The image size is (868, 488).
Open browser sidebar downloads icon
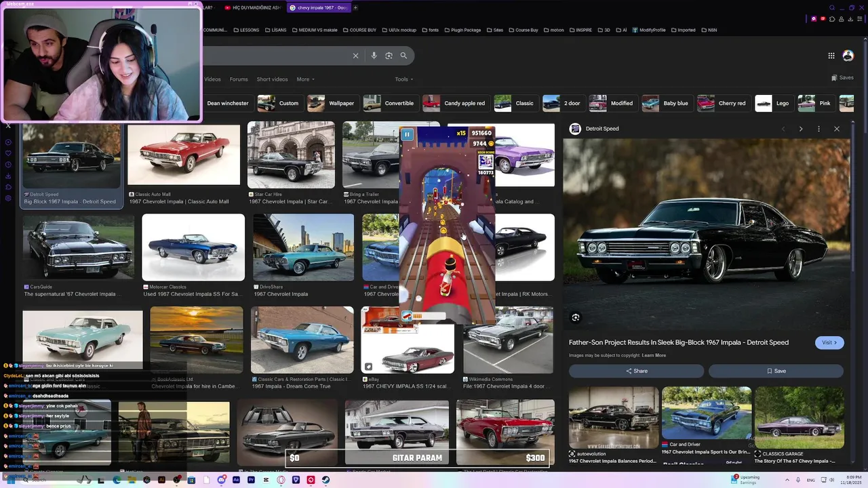8,176
